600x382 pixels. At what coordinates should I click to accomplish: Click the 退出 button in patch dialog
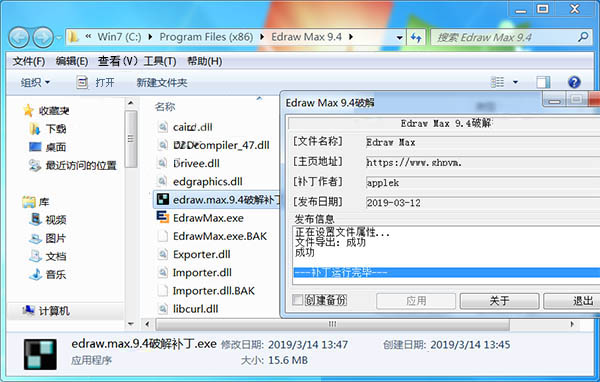[x=572, y=301]
